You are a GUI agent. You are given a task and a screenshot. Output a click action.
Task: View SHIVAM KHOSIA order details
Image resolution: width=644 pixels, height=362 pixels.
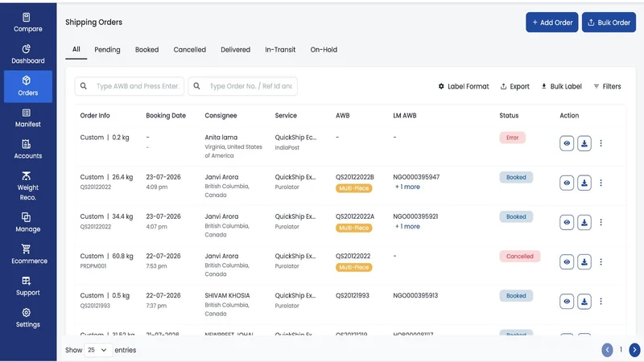pyautogui.click(x=567, y=301)
